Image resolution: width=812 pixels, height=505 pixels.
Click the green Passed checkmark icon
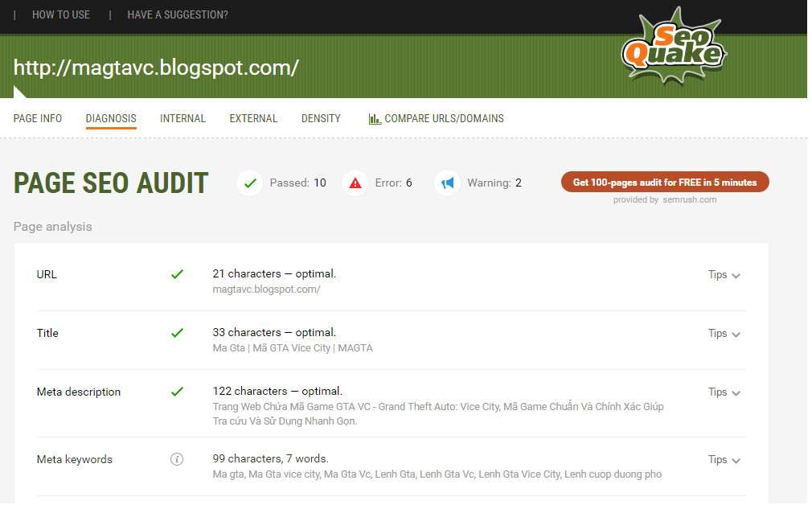pyautogui.click(x=250, y=183)
